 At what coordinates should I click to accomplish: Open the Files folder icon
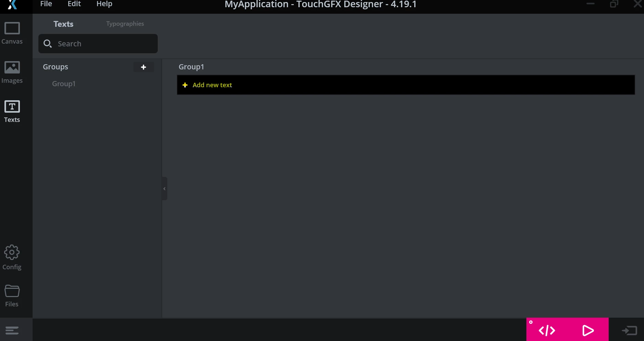tap(12, 296)
